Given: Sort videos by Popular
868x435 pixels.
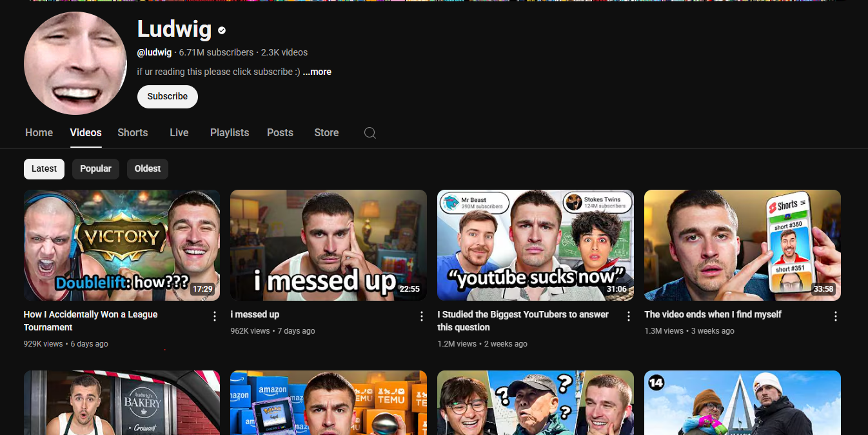Looking at the screenshot, I should click(95, 168).
